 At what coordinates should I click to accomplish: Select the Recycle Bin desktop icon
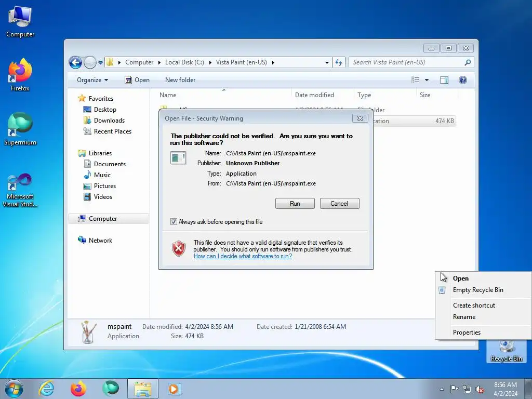point(506,351)
